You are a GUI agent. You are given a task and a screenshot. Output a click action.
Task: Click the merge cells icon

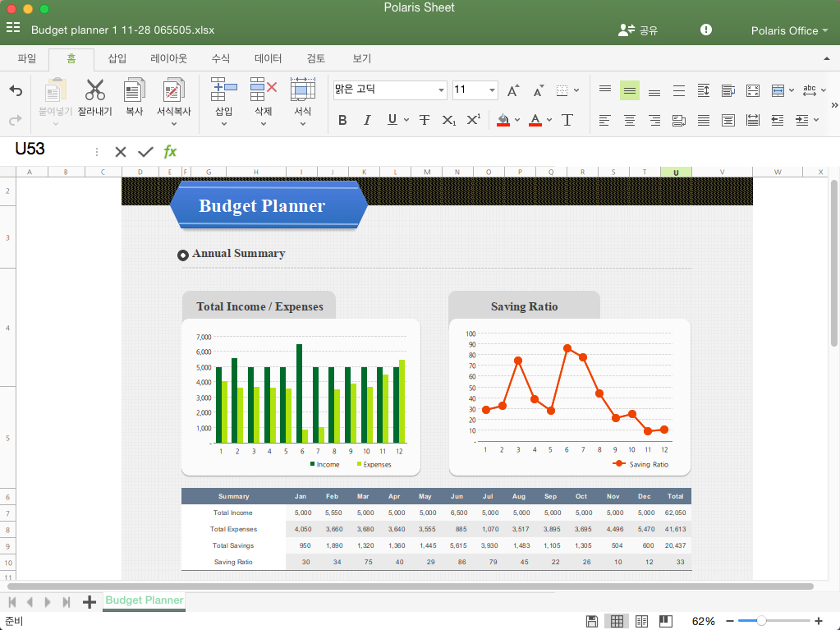778,90
